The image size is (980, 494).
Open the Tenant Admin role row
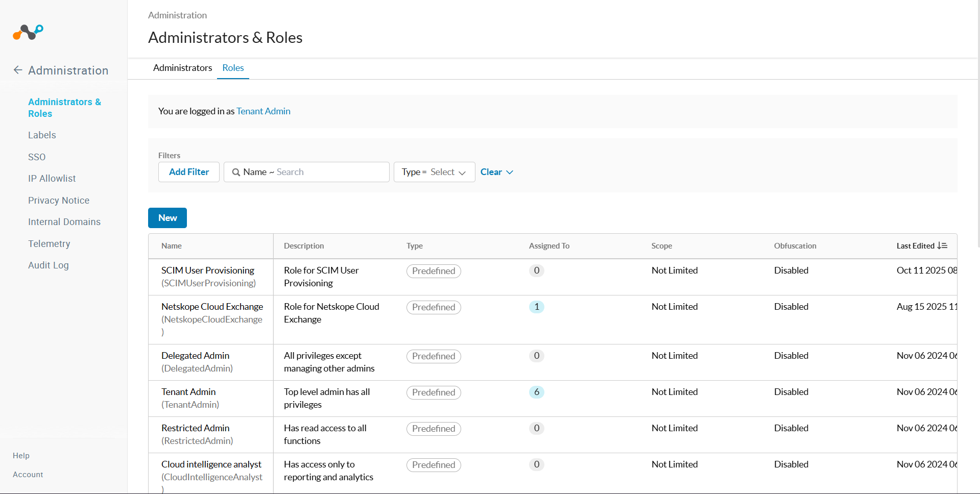[188, 391]
